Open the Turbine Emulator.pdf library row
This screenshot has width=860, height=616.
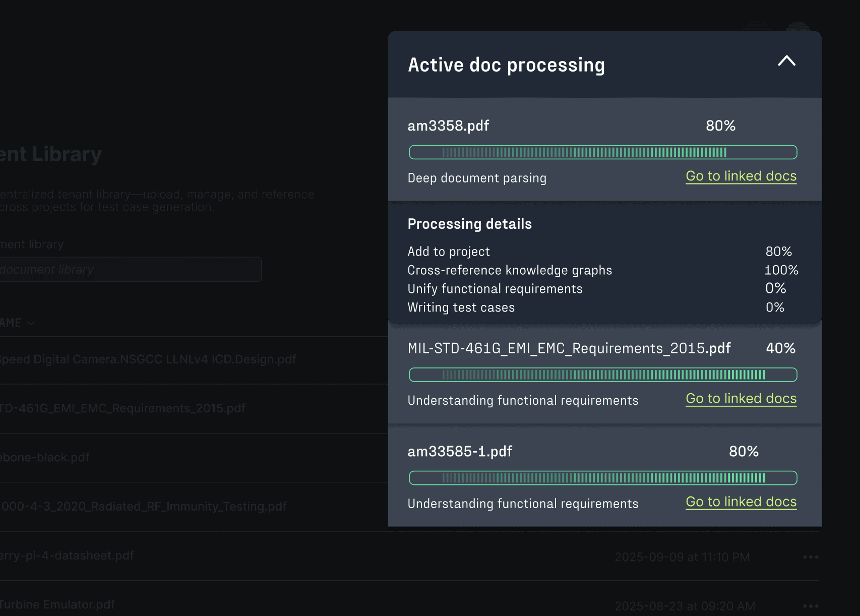tap(57, 604)
